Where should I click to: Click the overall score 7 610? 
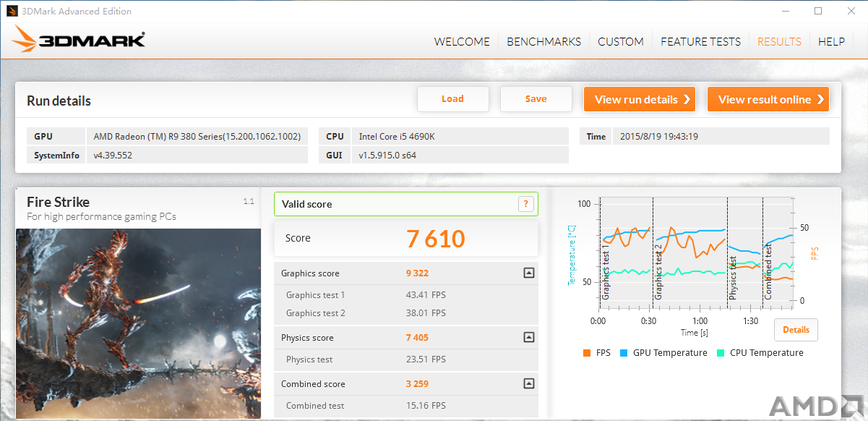point(436,238)
